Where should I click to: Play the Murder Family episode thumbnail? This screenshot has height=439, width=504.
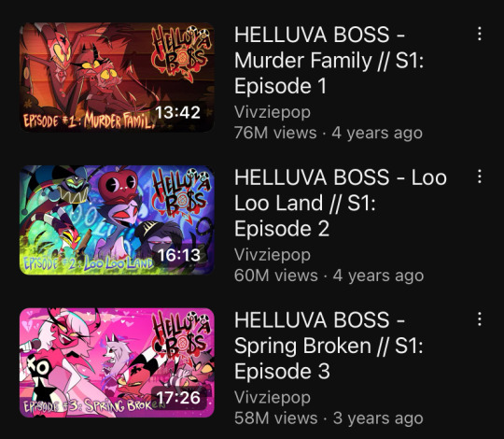(117, 78)
